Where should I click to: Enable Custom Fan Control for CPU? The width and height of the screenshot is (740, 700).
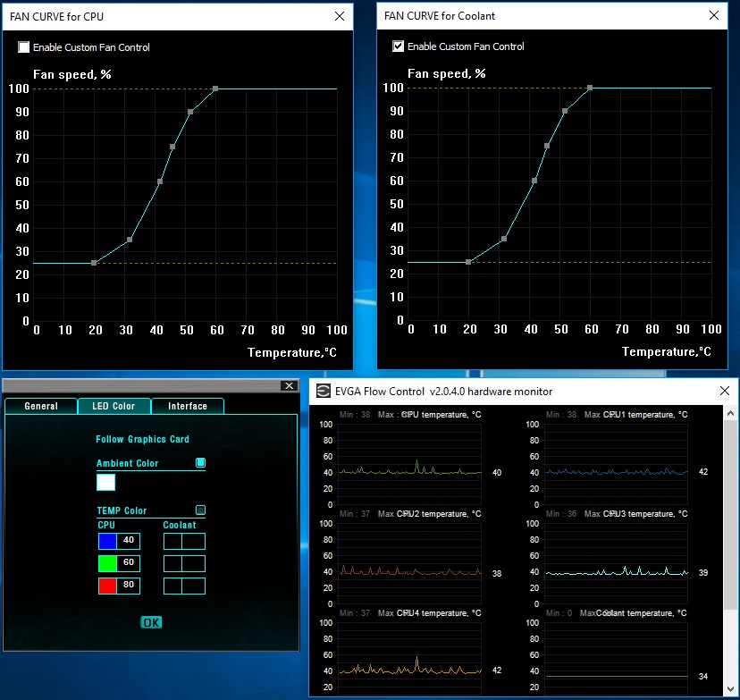(24, 47)
